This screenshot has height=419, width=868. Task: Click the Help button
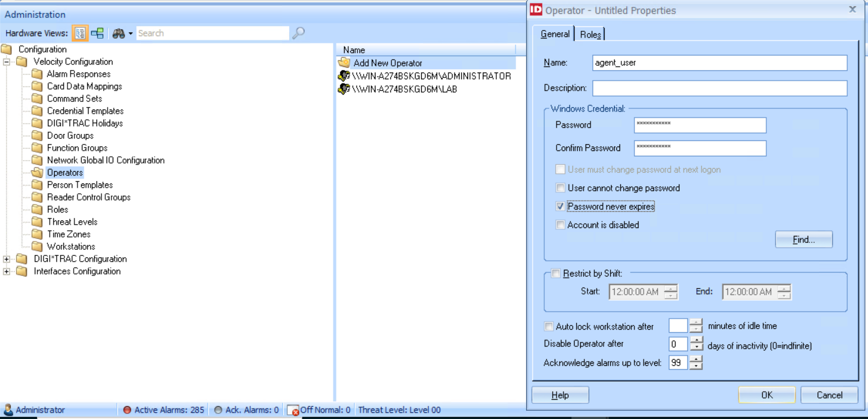point(560,395)
